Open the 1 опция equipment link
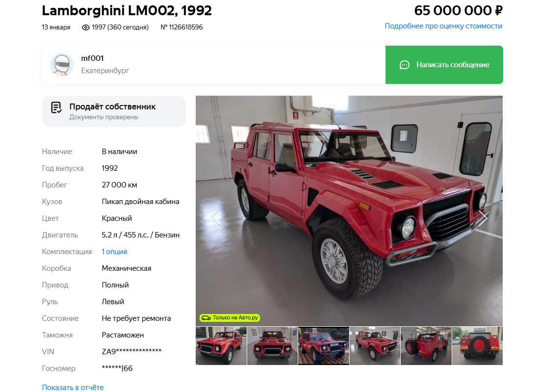Image resolution: width=539 pixels, height=392 pixels. point(114,252)
